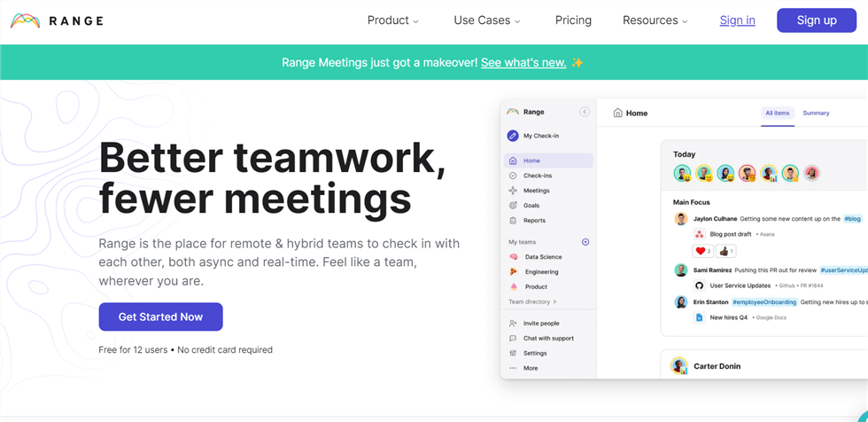
Task: Click the #blog hashtag tag
Action: pyautogui.click(x=852, y=219)
